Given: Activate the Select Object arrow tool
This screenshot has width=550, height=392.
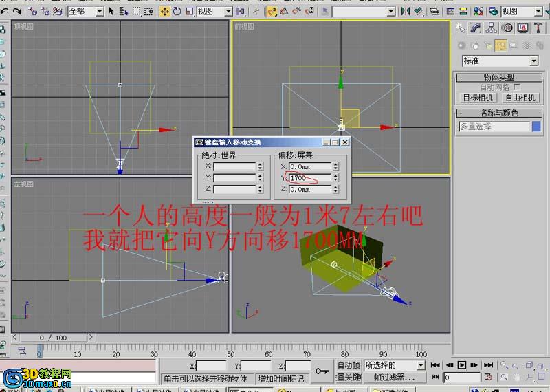Looking at the screenshot, I should (111, 12).
